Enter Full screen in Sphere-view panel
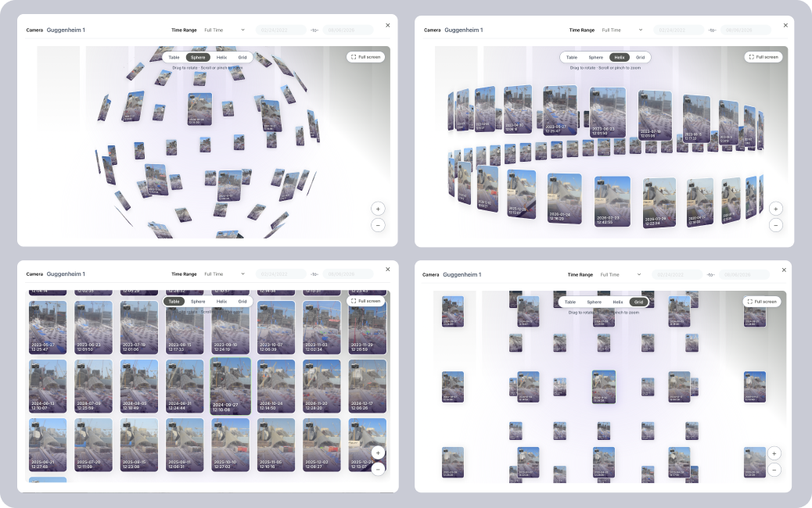This screenshot has width=812, height=508. click(365, 57)
